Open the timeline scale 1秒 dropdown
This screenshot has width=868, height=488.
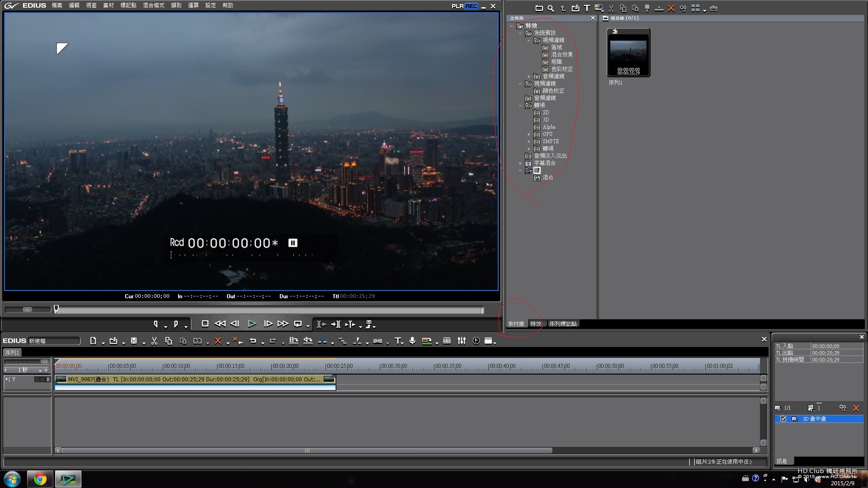(x=40, y=370)
